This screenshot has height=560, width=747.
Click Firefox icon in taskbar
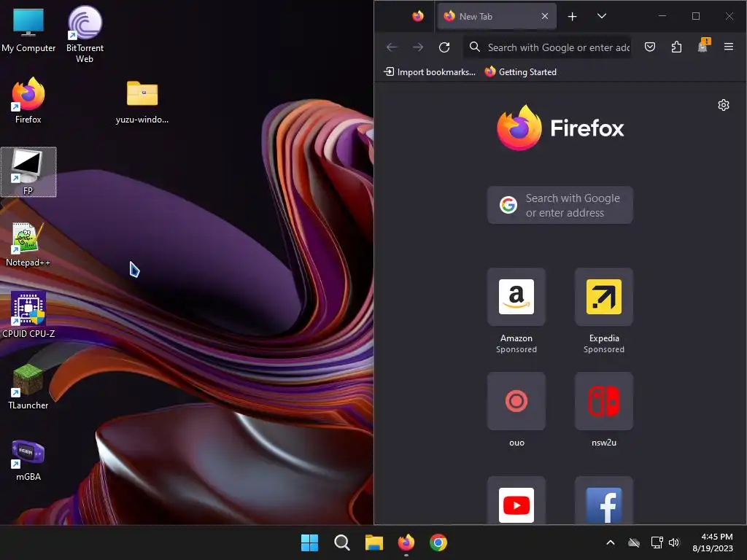point(406,542)
